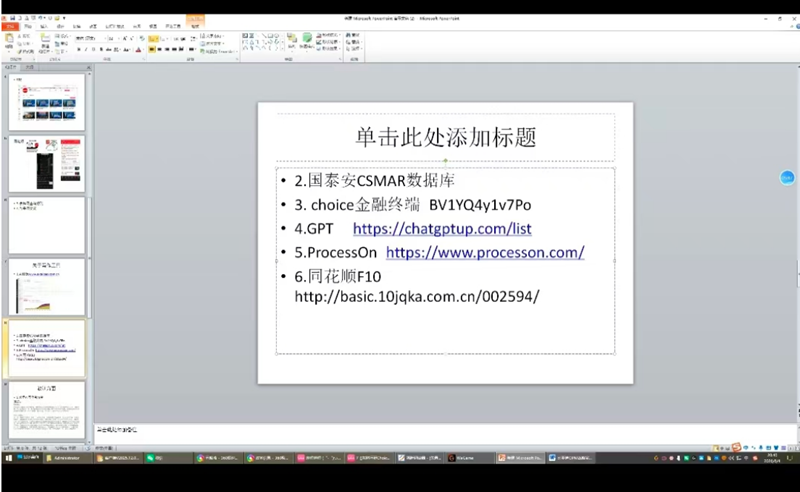Open the Shape Effects dropdown
The height and width of the screenshot is (492, 800).
coord(329,48)
